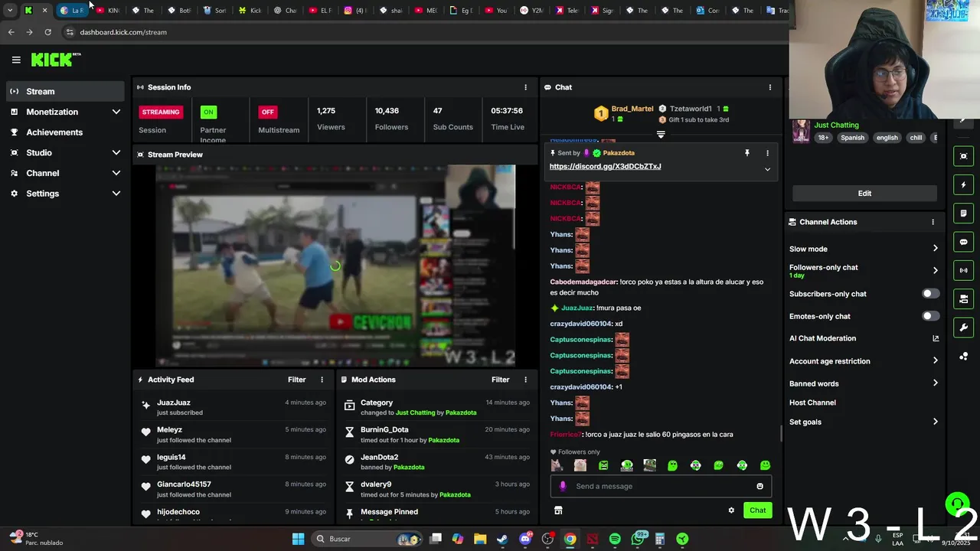
Task: Switch to the EL F browser tab
Action: [x=320, y=11]
